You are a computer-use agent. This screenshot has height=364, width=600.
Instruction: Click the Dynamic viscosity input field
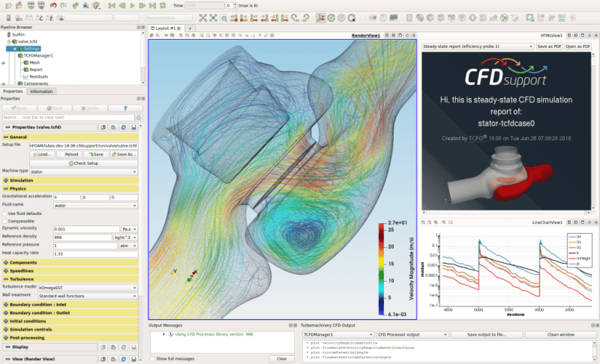86,229
